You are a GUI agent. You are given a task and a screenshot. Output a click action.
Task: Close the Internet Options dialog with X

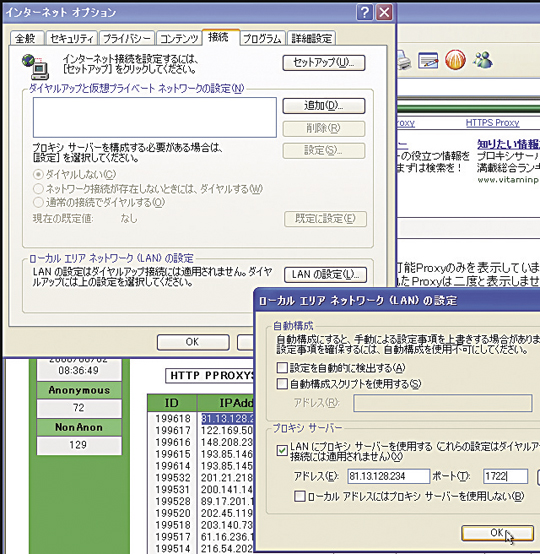[385, 12]
